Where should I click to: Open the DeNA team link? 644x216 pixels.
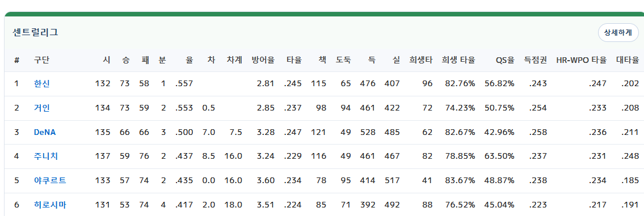pyautogui.click(x=44, y=132)
